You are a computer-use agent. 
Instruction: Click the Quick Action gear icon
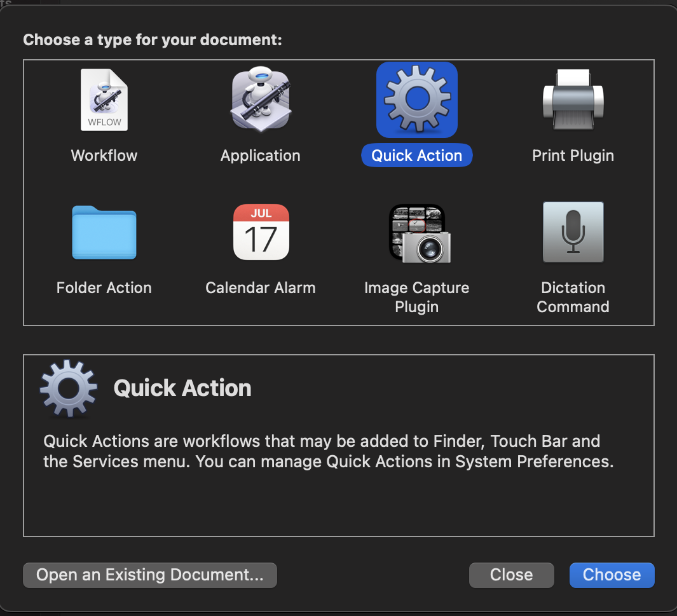pyautogui.click(x=416, y=100)
